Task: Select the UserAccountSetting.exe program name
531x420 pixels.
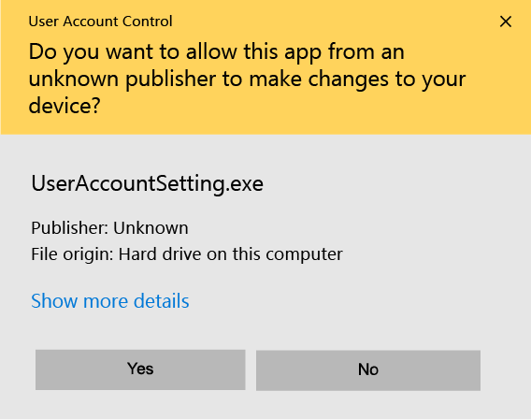Action: pos(148,183)
